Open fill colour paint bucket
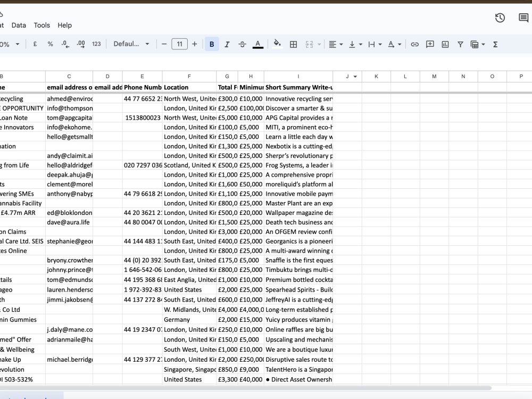 pyautogui.click(x=277, y=44)
